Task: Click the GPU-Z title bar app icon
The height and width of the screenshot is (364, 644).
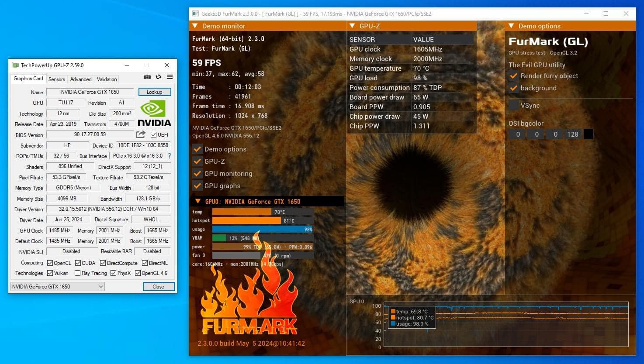Action: click(x=15, y=65)
